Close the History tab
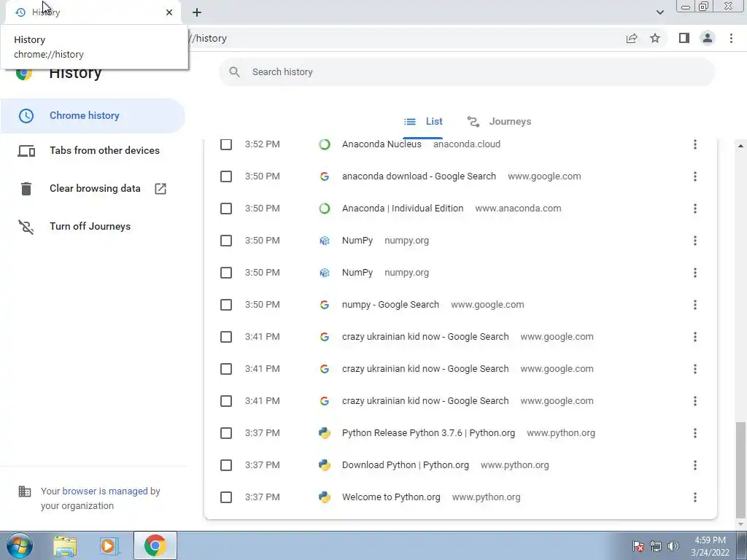747x560 pixels. click(x=169, y=12)
